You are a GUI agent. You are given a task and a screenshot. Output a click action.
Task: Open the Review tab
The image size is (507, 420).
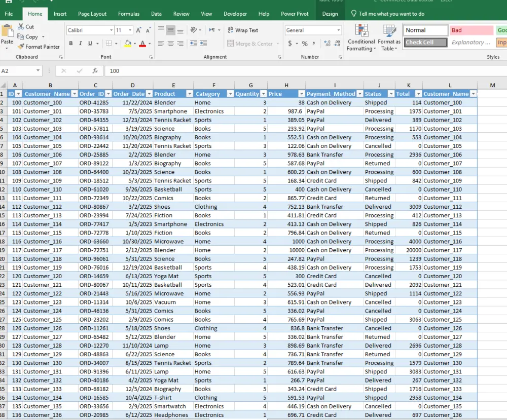coord(181,14)
